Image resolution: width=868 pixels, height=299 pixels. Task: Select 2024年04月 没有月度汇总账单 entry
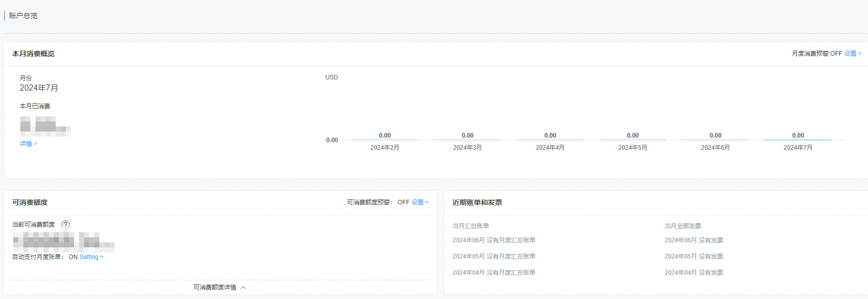(494, 273)
